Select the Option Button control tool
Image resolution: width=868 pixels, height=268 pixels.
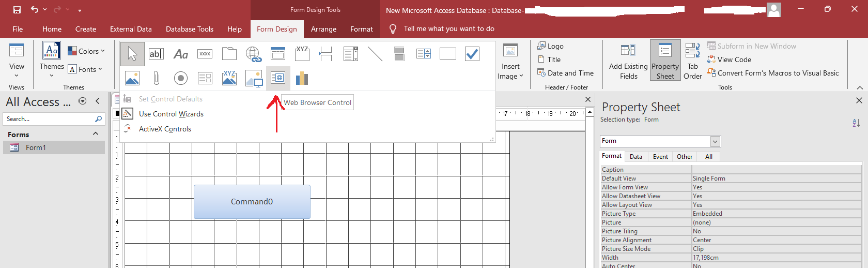181,78
